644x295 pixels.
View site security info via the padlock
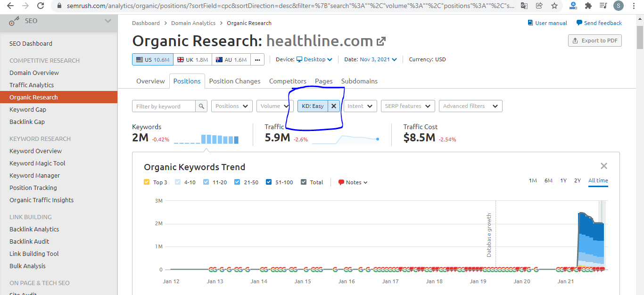point(58,6)
